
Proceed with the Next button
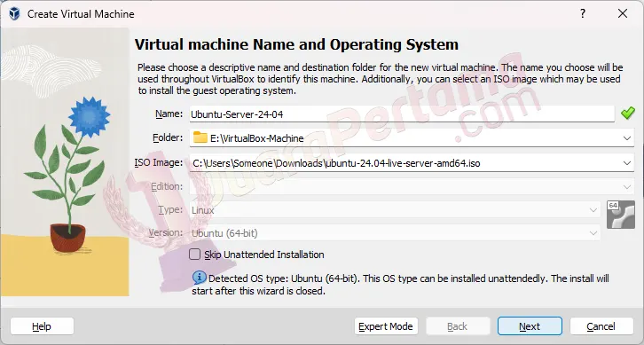pos(530,326)
